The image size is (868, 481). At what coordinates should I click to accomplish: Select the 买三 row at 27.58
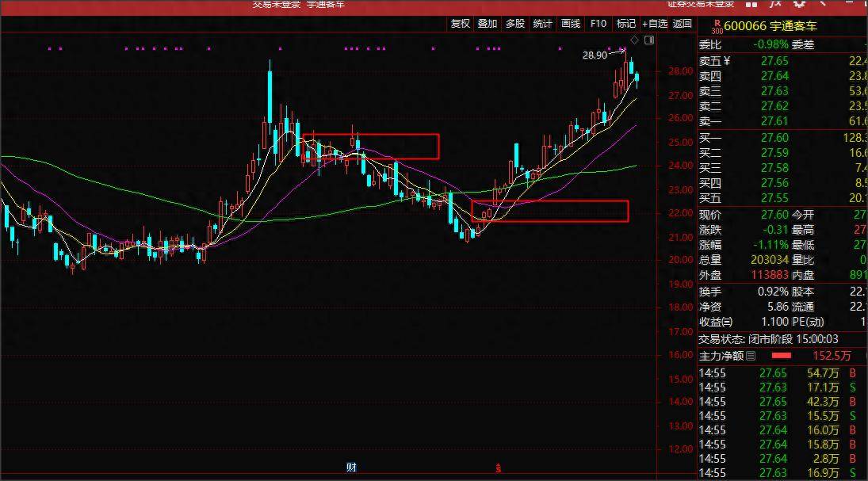(x=782, y=168)
